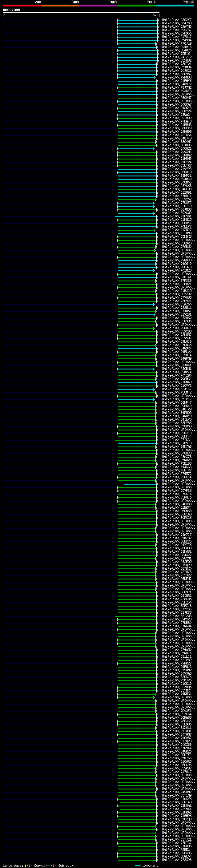197x868 pixels.
Task: Select the UniRef100_A6C9N7 label
Action: (x=176, y=98)
